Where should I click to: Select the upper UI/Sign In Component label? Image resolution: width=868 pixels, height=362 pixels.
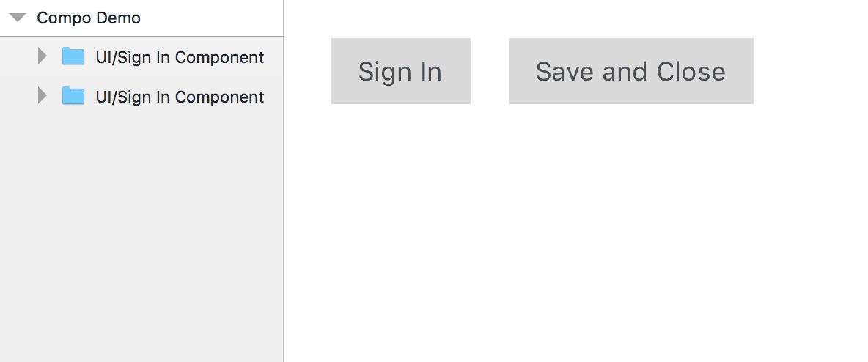[180, 57]
